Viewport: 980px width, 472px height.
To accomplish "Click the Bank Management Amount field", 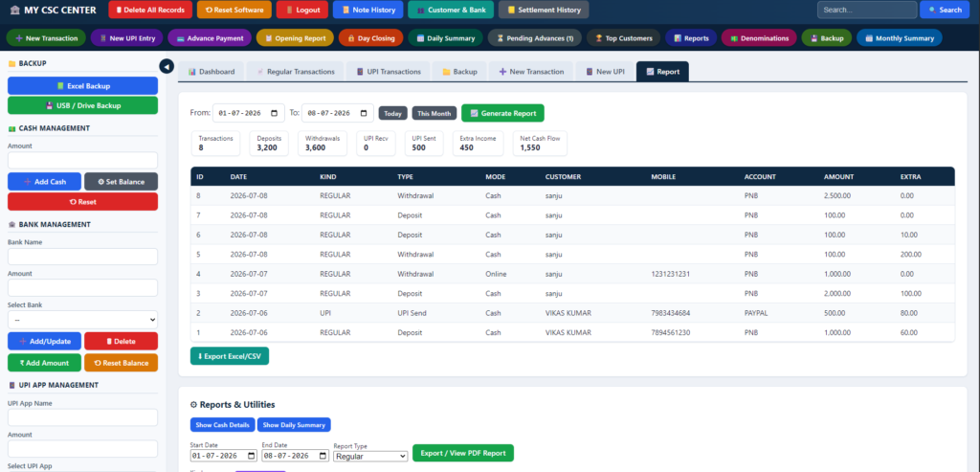I will point(82,287).
